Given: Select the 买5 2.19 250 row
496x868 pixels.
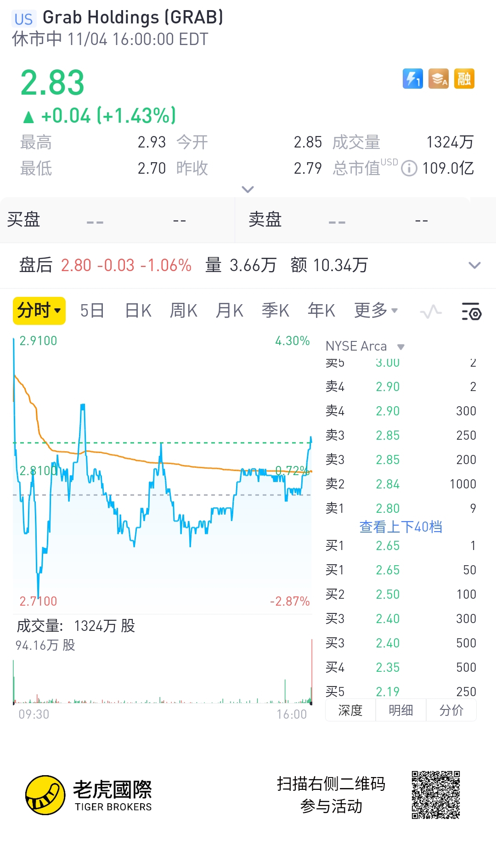Looking at the screenshot, I should [x=400, y=691].
